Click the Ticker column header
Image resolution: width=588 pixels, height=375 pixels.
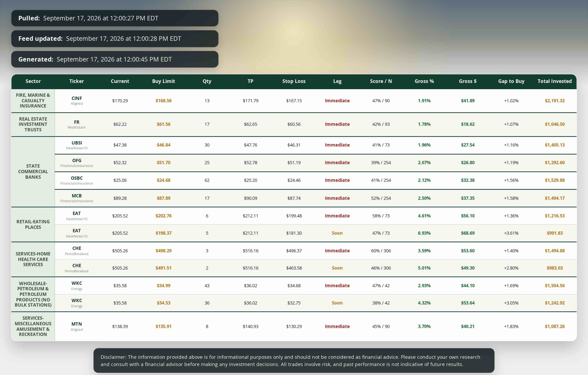(x=76, y=81)
